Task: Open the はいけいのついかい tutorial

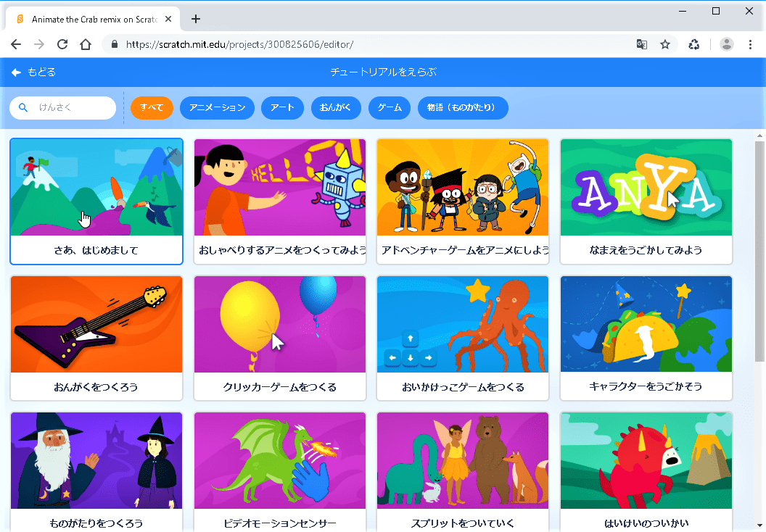Action: pyautogui.click(x=646, y=472)
